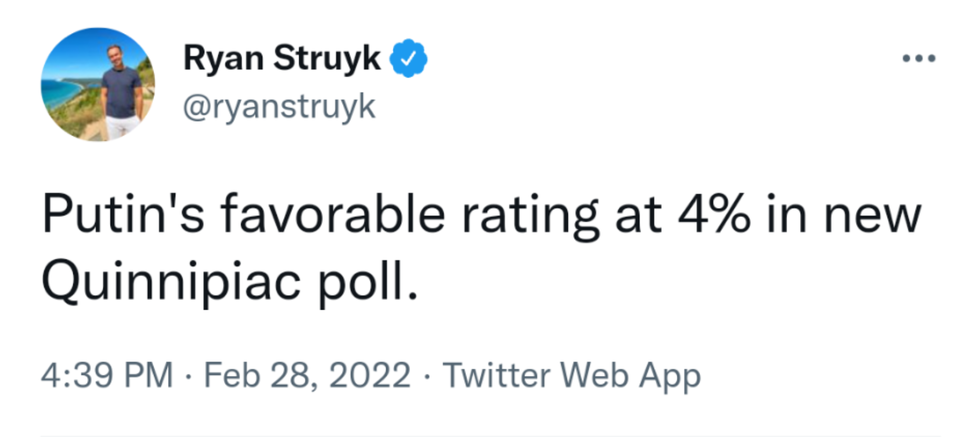Click the word favorable in the tweet text
Screen dimensions: 980x437
(x=333, y=213)
